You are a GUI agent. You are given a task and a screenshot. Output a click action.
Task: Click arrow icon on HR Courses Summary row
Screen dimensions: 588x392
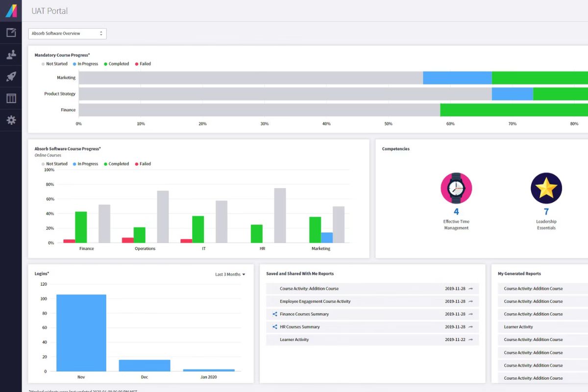[x=471, y=327]
